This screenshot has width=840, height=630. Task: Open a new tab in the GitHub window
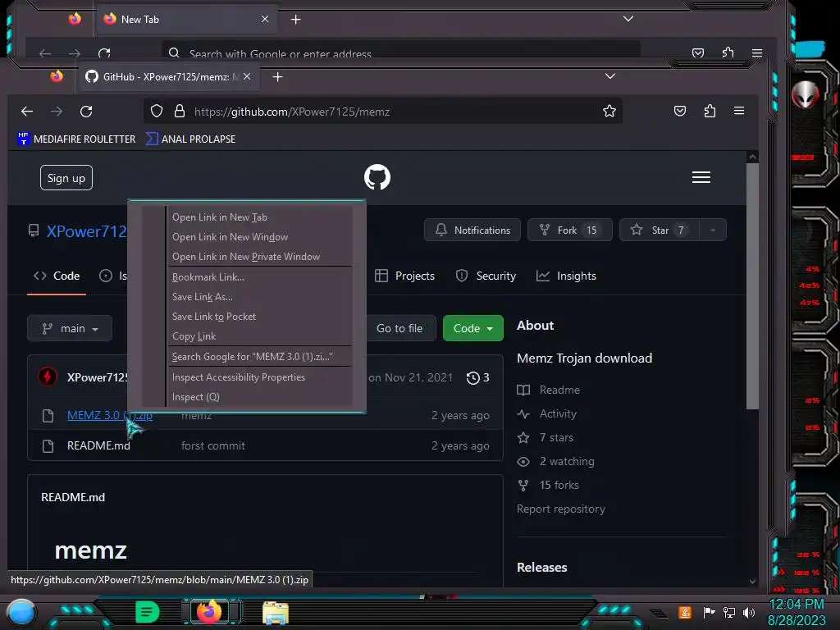tap(277, 77)
